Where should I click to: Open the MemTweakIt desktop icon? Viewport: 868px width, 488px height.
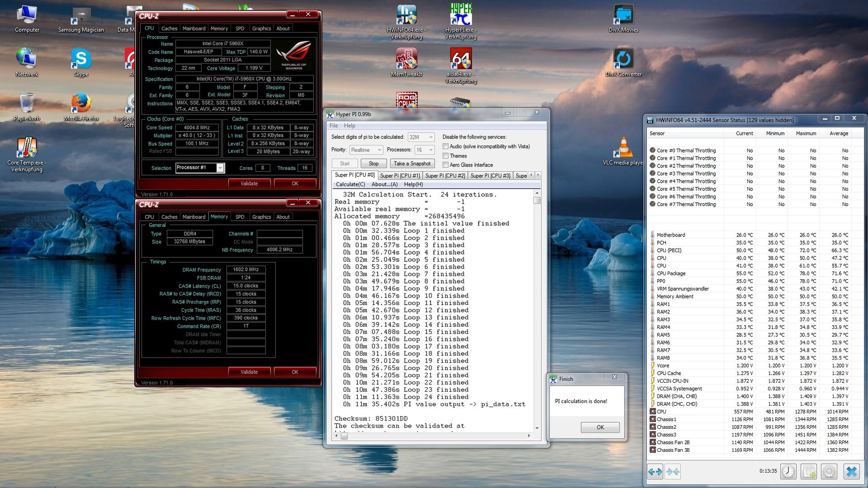tap(406, 62)
